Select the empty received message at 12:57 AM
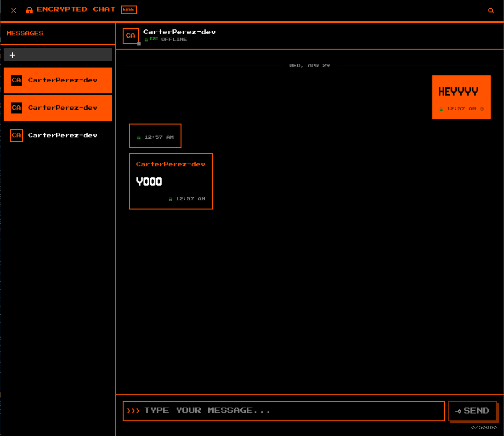 (155, 136)
